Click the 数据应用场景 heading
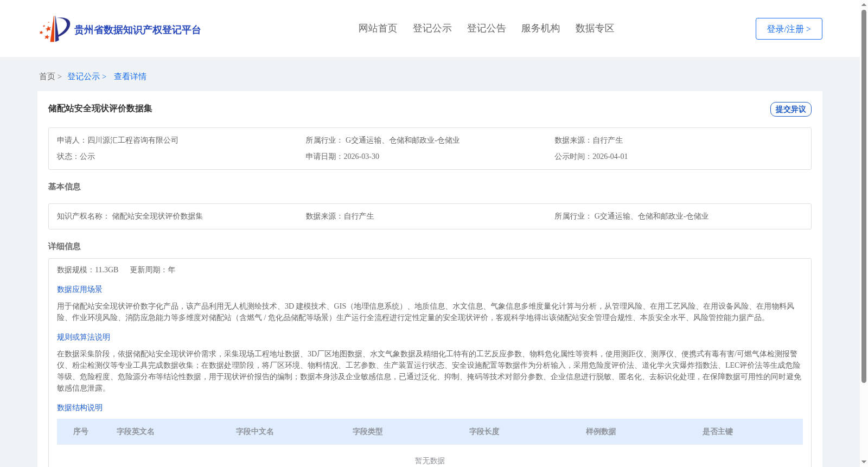Viewport: 868px width, 467px height. click(x=80, y=289)
